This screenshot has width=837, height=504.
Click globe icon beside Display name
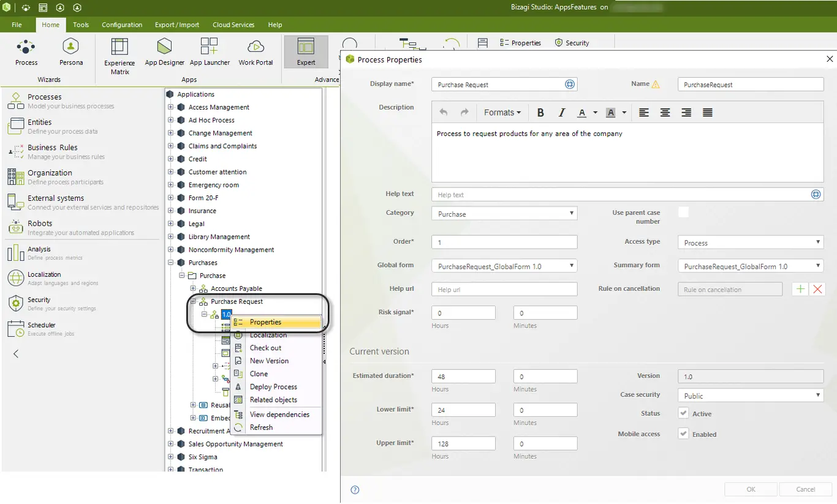click(569, 85)
